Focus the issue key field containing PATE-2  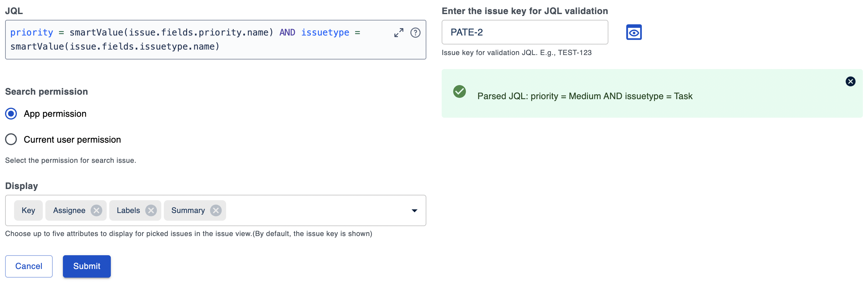click(524, 32)
